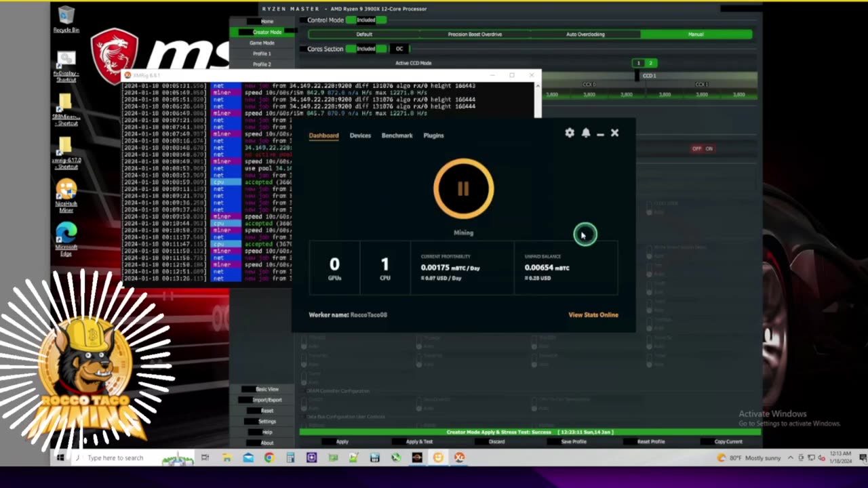868x488 pixels.
Task: Select Active CCD Mode 1
Action: point(638,63)
